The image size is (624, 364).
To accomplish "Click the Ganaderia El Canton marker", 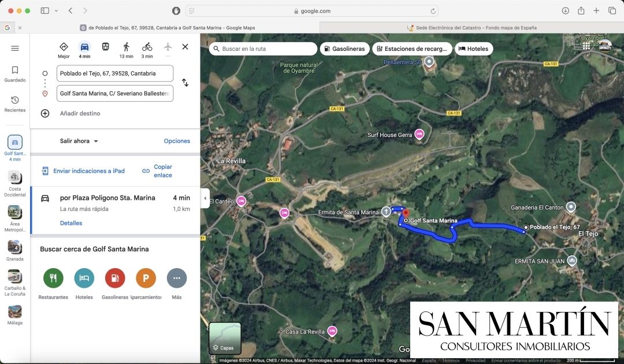I will coord(571,207).
